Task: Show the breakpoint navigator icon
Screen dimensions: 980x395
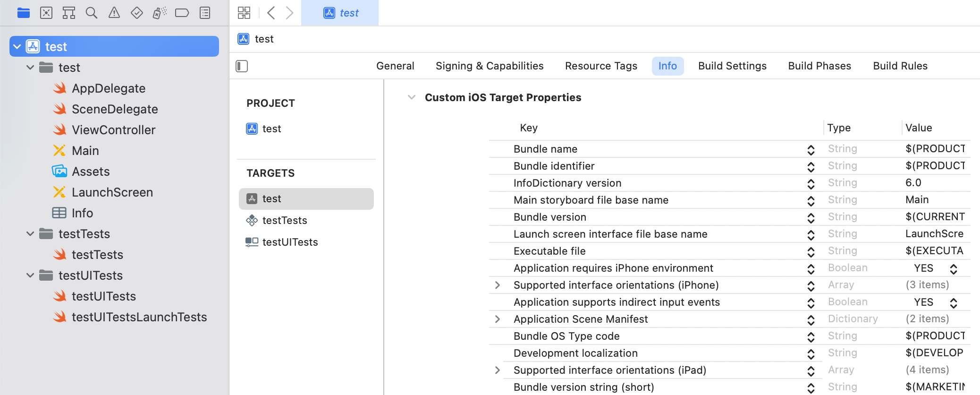Action: pos(182,13)
